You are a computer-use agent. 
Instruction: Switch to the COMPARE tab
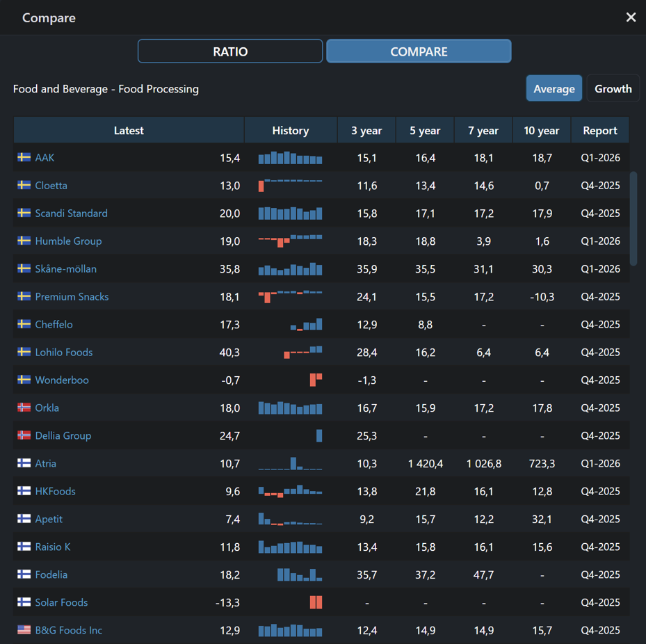click(419, 51)
